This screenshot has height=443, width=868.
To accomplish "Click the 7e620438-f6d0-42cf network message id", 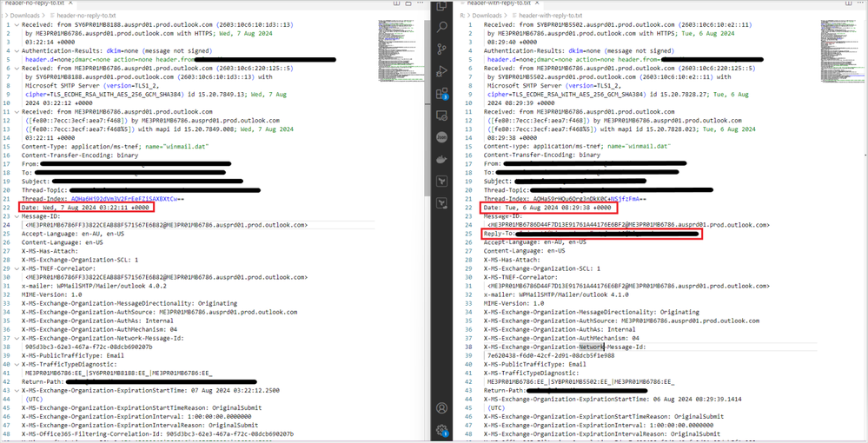I will (551, 355).
